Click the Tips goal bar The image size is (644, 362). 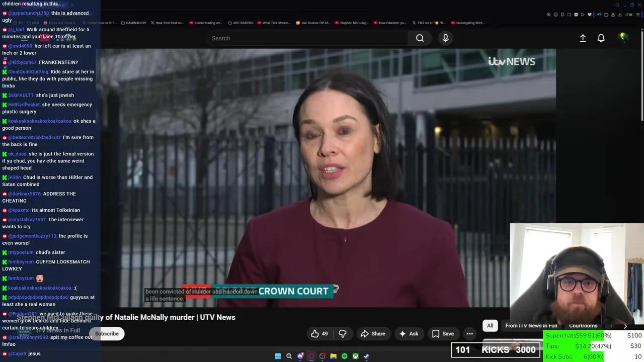coord(593,346)
